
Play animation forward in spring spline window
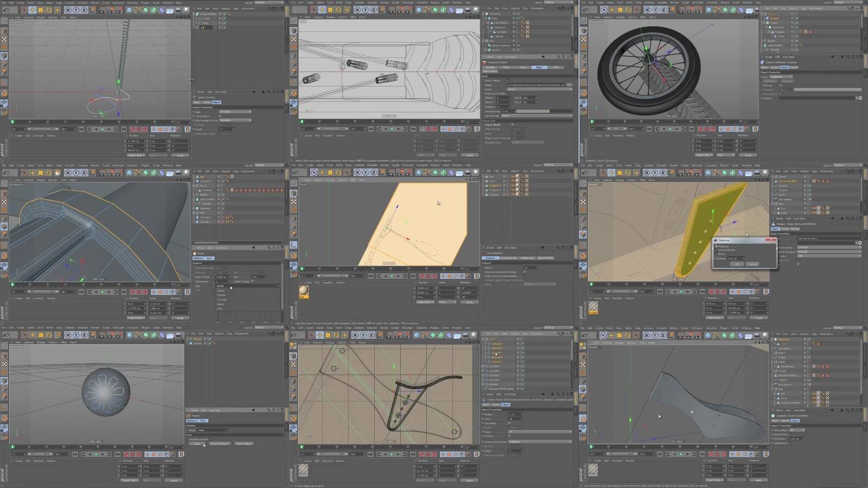tap(103, 129)
